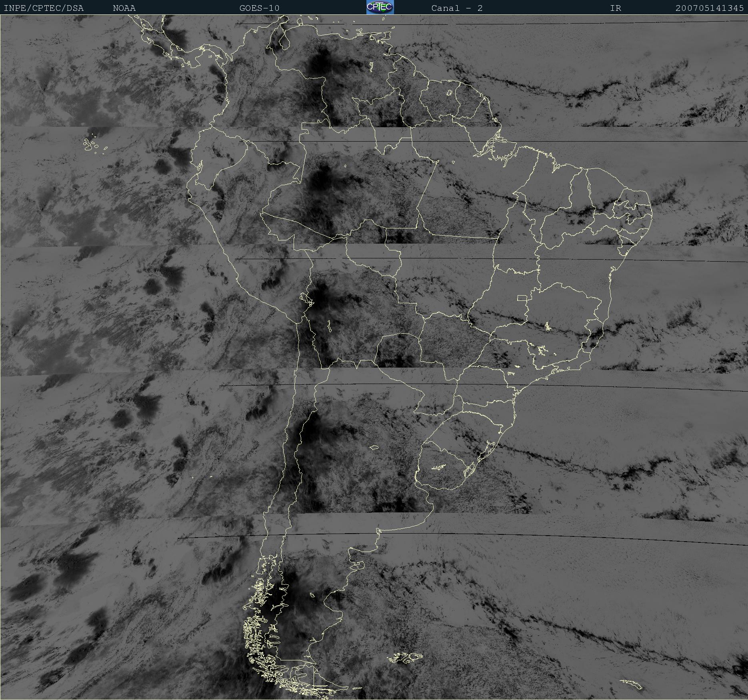Click the INPE/CPTEC/DSA header text

click(44, 8)
